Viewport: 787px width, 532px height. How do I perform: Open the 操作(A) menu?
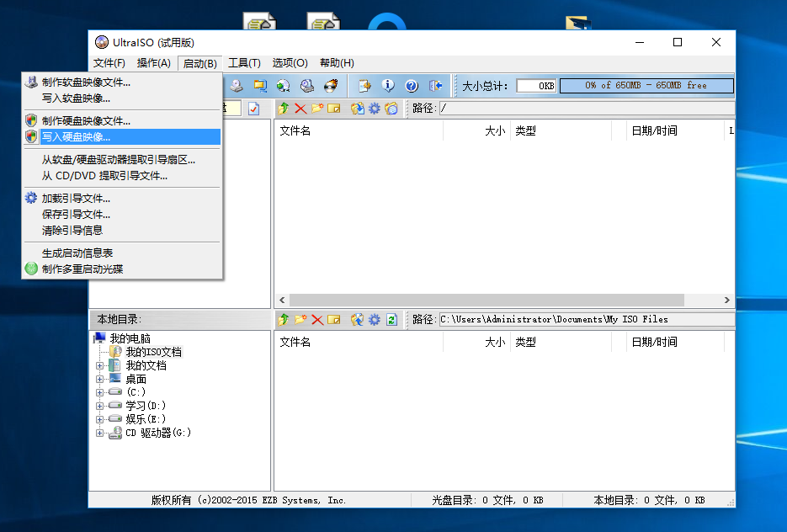pos(153,63)
